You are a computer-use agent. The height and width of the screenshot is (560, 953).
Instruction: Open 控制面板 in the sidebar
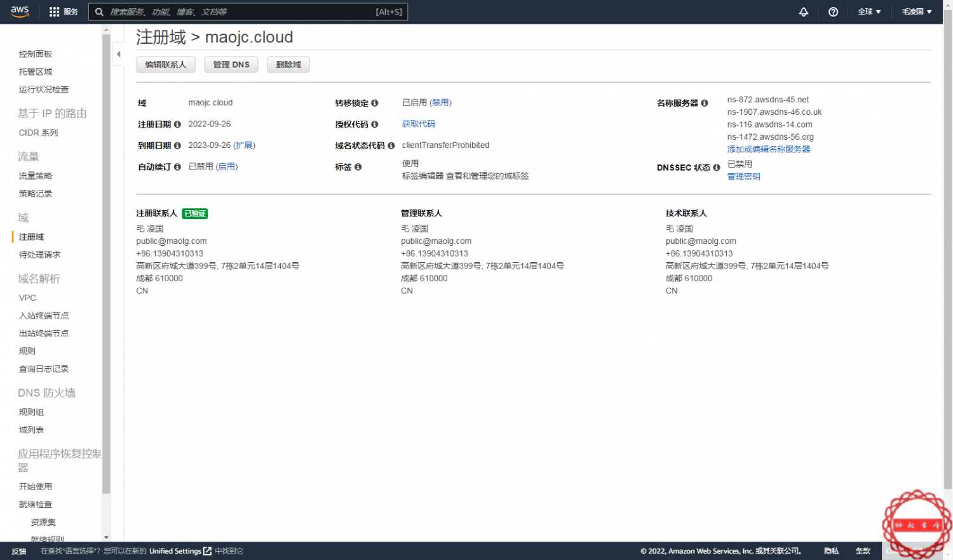coord(36,54)
